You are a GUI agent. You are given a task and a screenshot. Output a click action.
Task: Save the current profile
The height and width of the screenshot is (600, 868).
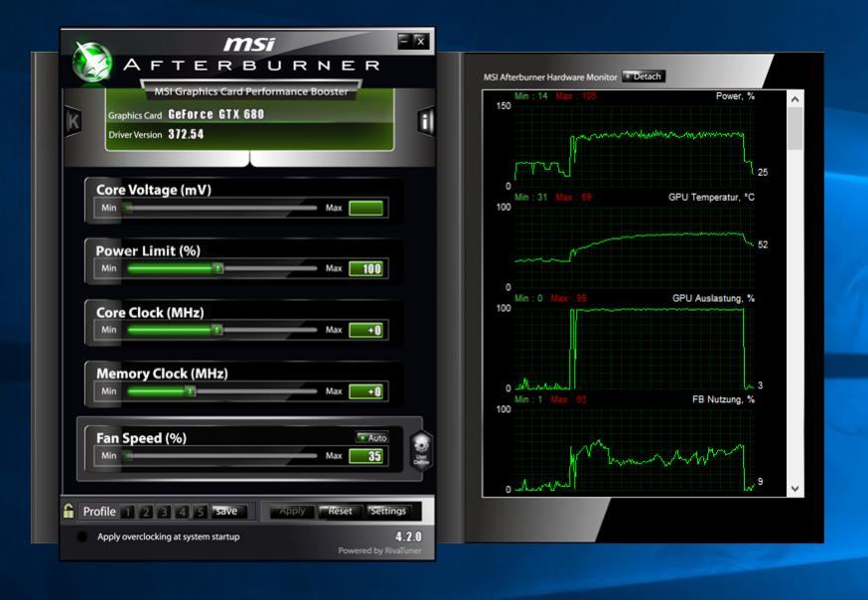pos(227,512)
